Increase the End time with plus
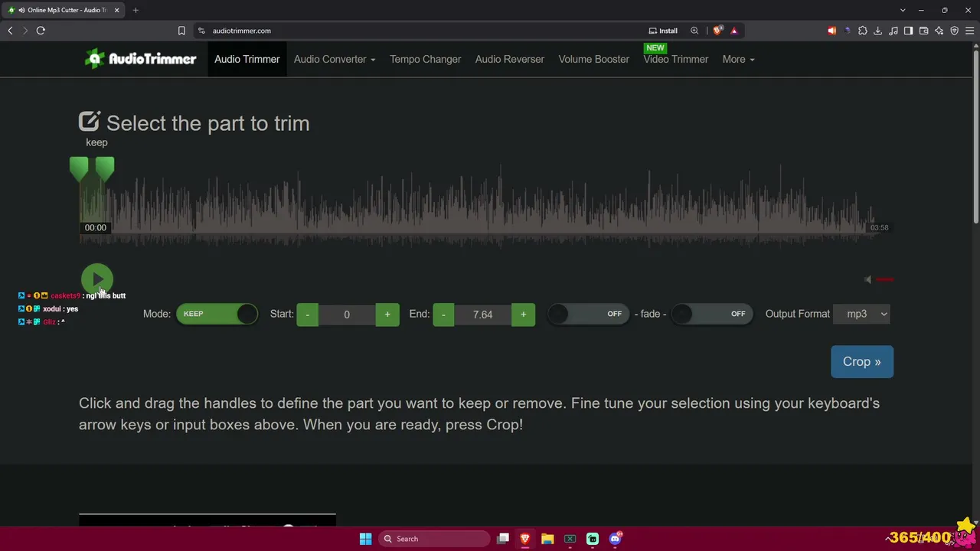Image resolution: width=980 pixels, height=551 pixels. tap(524, 315)
